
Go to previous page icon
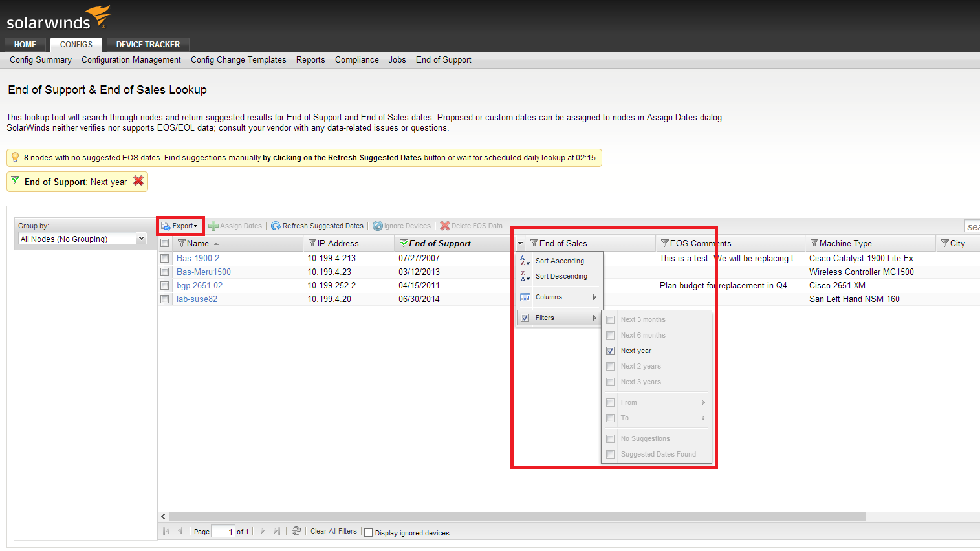click(180, 531)
